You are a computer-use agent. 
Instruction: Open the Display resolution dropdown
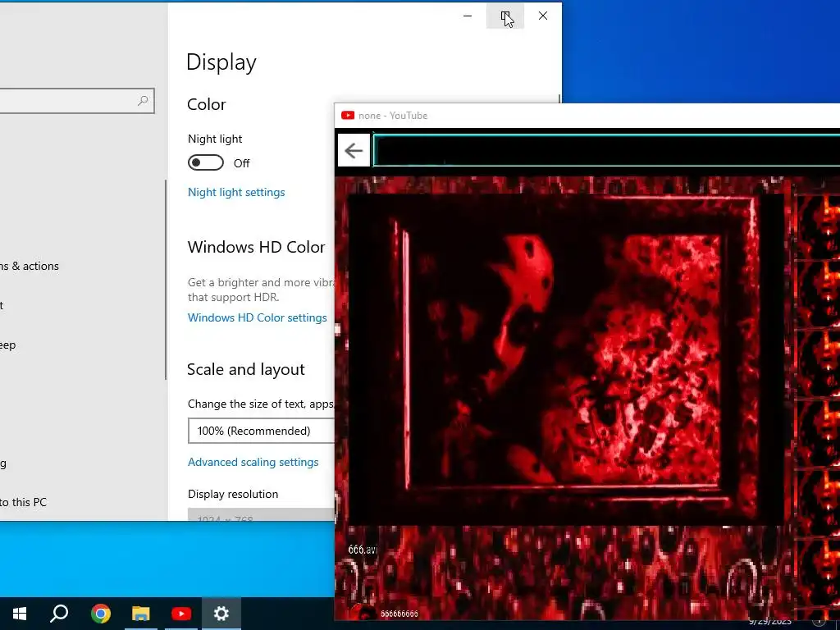click(x=262, y=514)
